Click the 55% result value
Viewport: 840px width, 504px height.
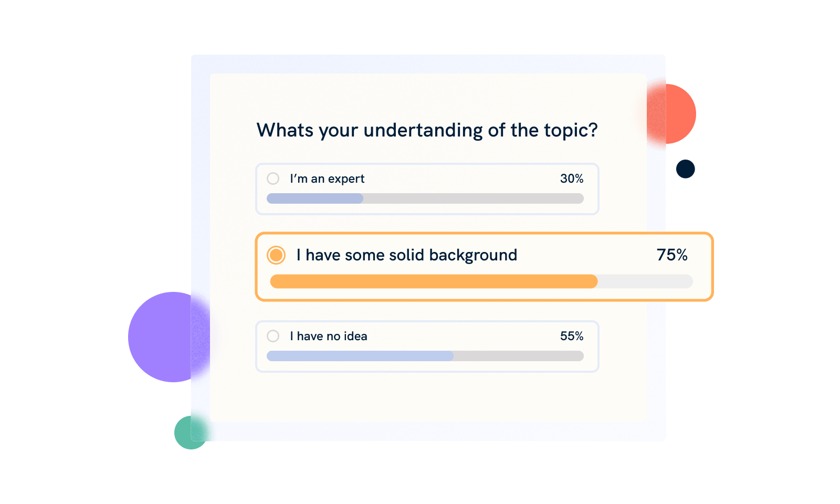572,336
